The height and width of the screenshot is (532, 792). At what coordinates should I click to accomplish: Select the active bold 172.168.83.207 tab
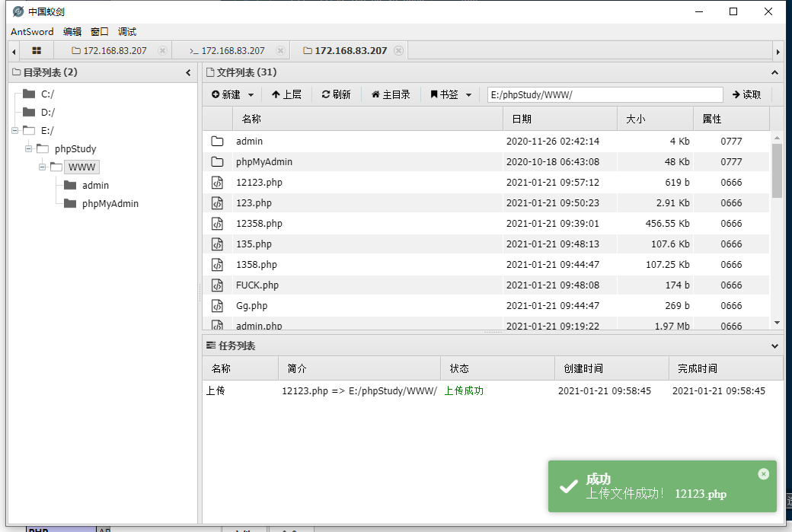click(x=345, y=50)
